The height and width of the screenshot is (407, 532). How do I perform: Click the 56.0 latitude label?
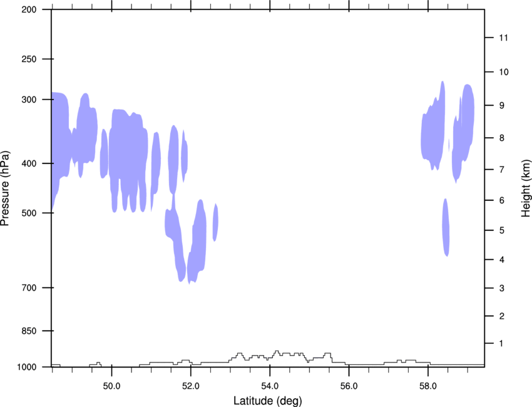349,386
